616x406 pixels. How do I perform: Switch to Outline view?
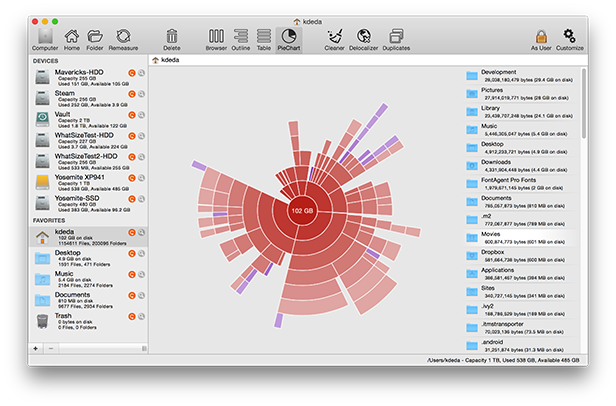point(241,39)
